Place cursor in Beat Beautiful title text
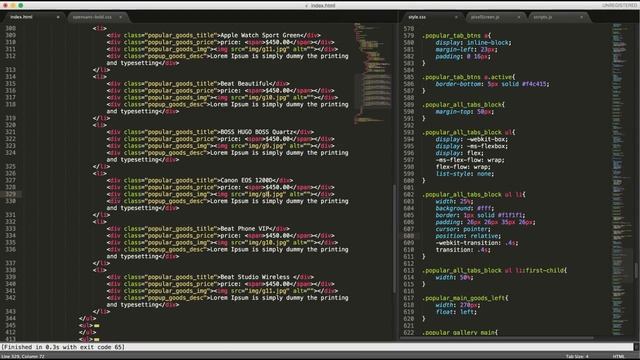The width and height of the screenshot is (640, 360). [244, 84]
